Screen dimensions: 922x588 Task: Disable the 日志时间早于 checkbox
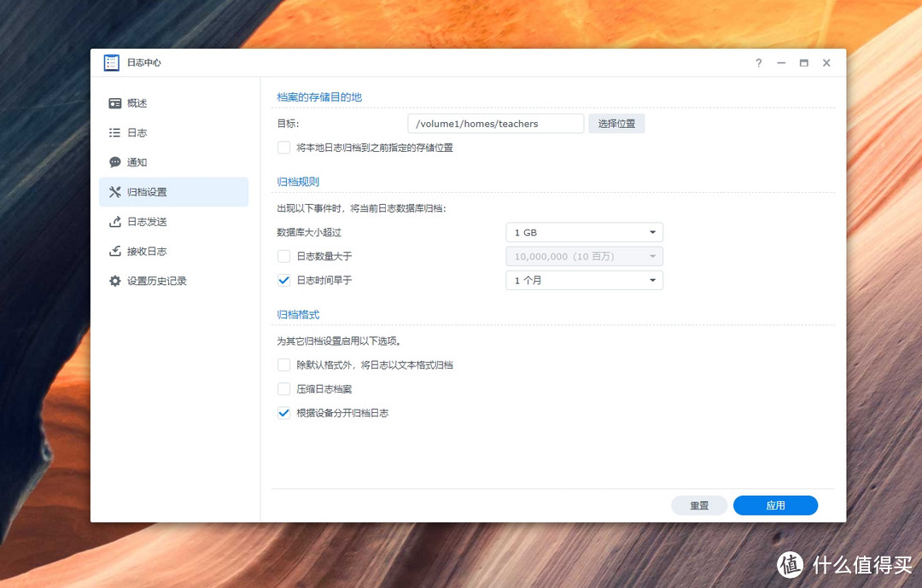(x=283, y=280)
